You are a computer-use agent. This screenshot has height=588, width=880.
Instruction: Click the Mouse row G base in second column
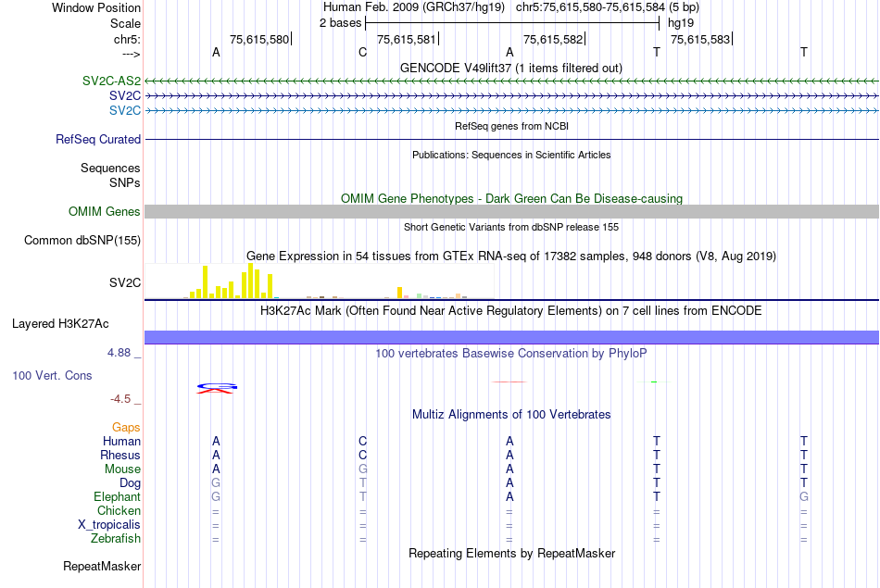[362, 469]
